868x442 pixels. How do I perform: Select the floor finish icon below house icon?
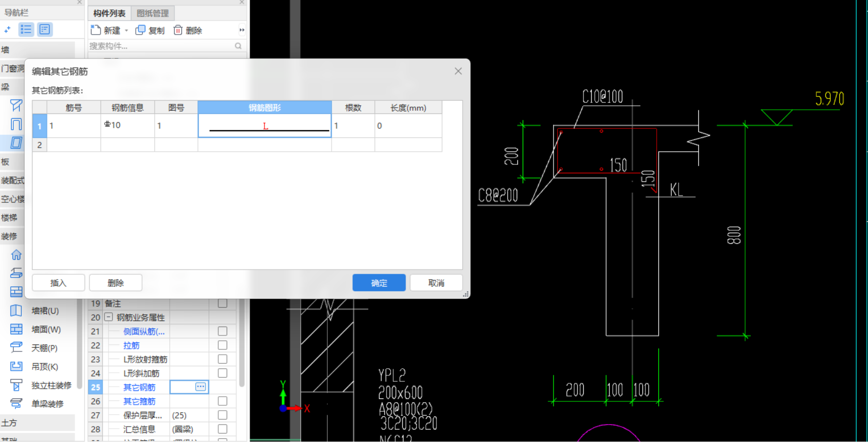(16, 273)
